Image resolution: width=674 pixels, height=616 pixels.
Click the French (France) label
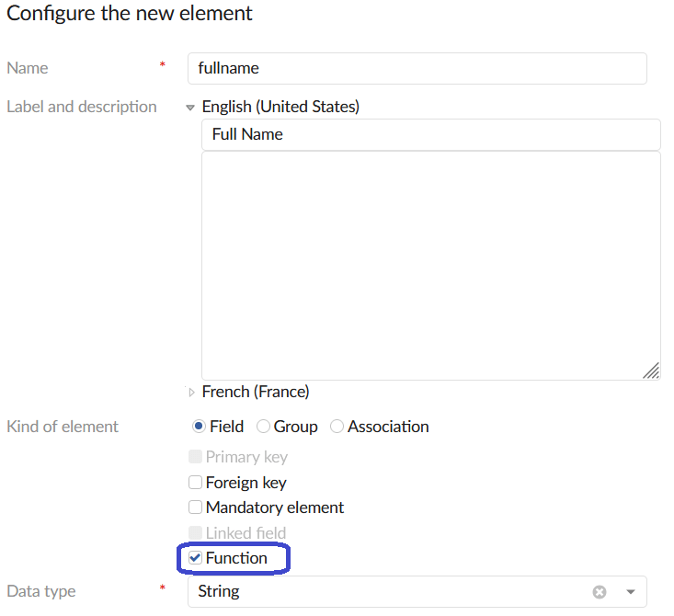coord(256,392)
